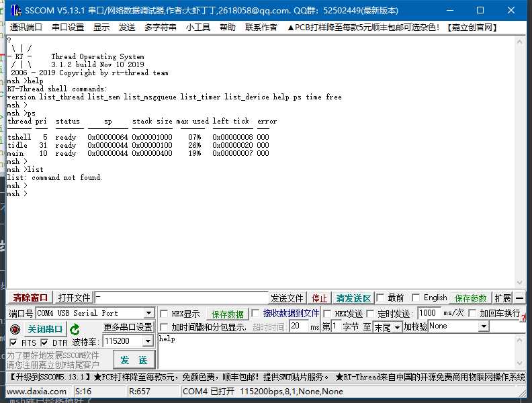Click the receive window scroll down arrow

pyautogui.click(x=519, y=283)
